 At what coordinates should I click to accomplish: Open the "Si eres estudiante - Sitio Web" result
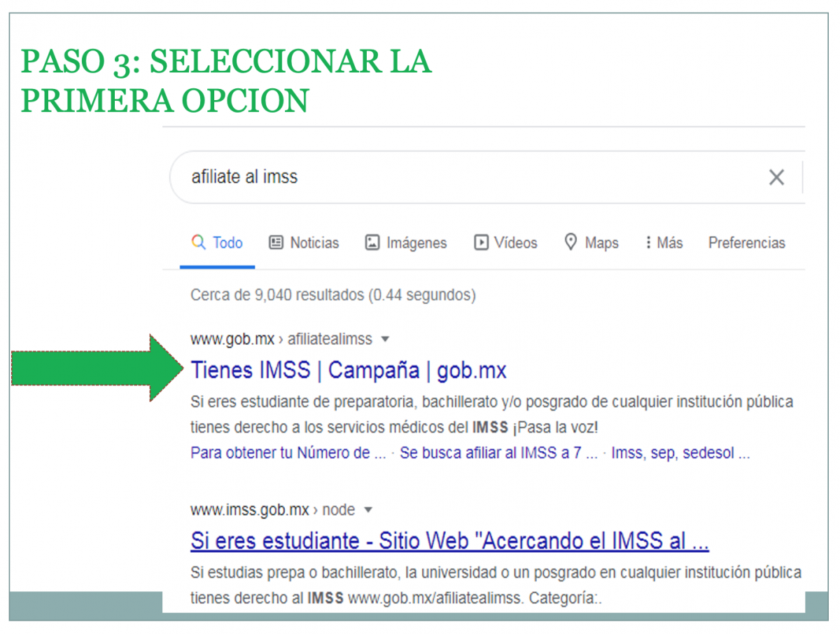coord(449,541)
